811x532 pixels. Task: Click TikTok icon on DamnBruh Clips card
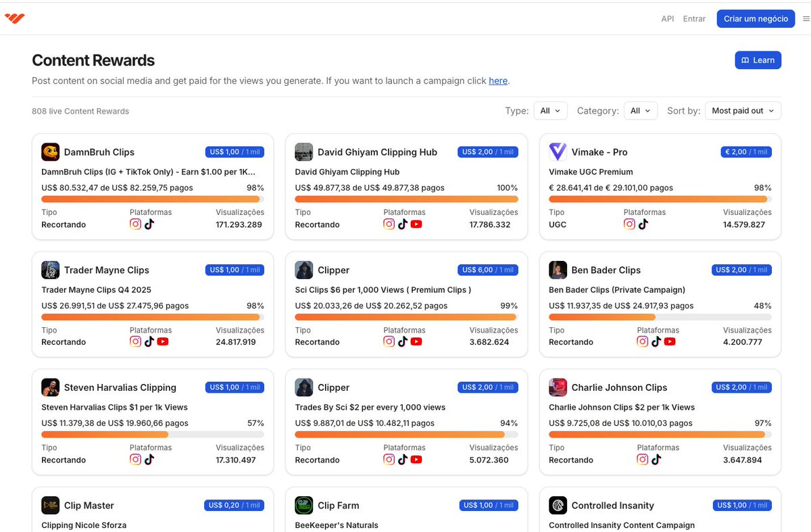pos(149,224)
